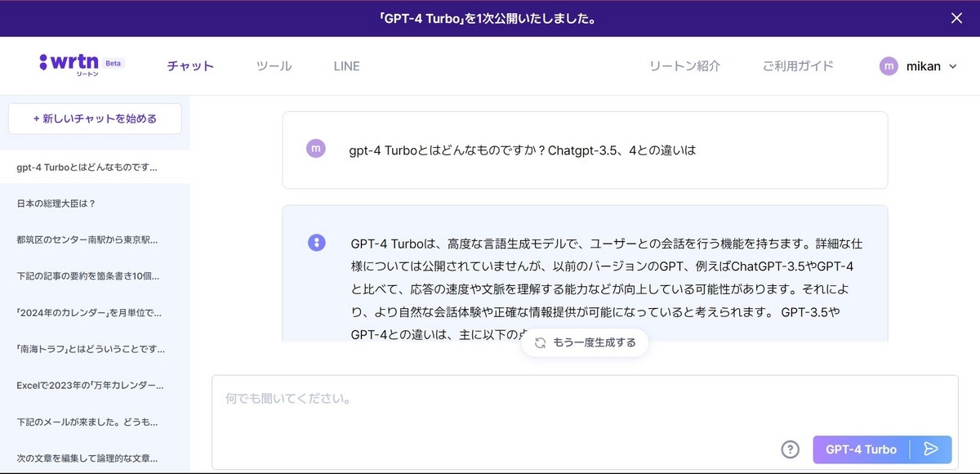The height and width of the screenshot is (474, 980).
Task: Open the チャット tab
Action: [190, 66]
